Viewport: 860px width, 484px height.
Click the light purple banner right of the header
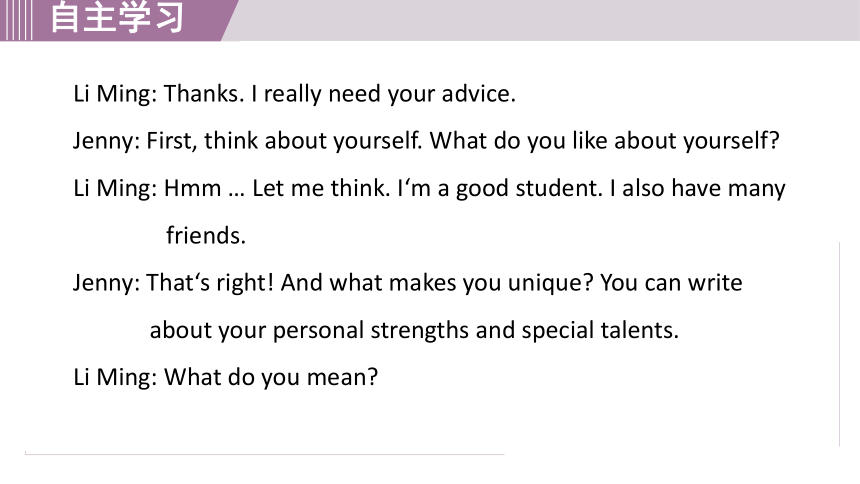(x=548, y=20)
